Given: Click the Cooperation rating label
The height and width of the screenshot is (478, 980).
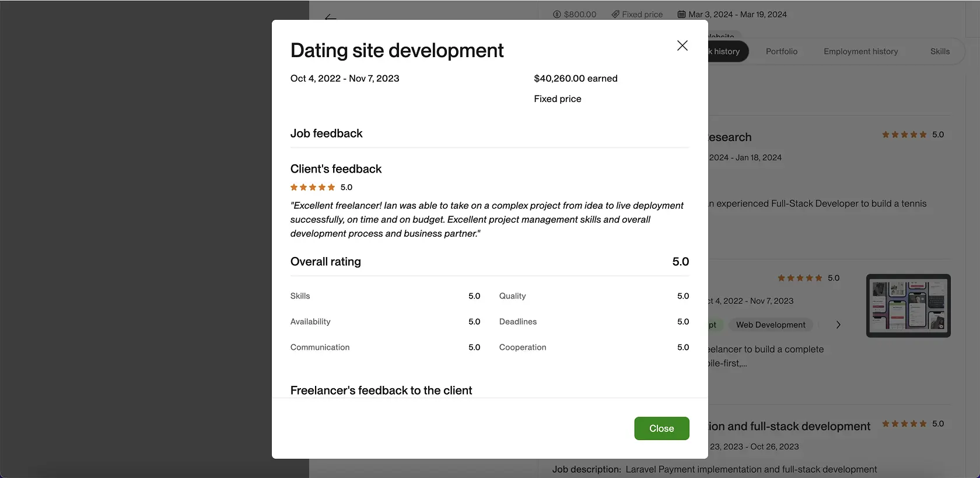Looking at the screenshot, I should coord(523,347).
